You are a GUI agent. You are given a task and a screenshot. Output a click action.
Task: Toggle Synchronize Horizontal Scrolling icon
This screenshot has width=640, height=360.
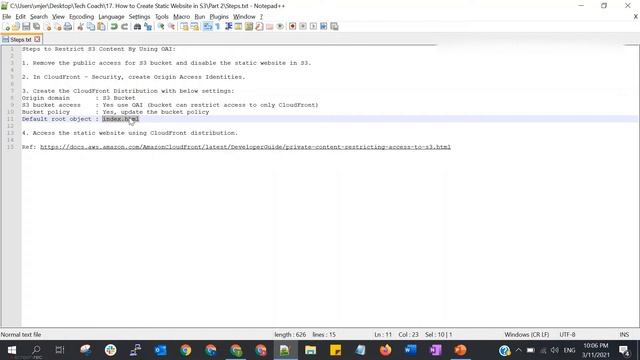click(195, 27)
